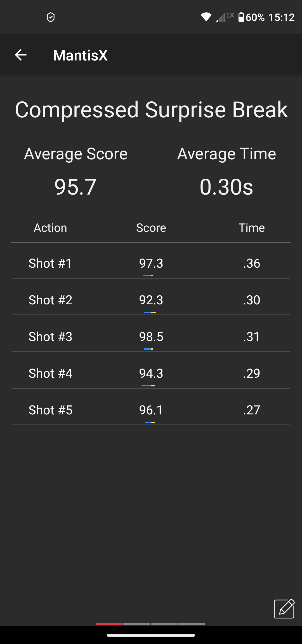Screen dimensions: 302x644
Task: Switch to the fourth page indicator
Action: (192, 624)
